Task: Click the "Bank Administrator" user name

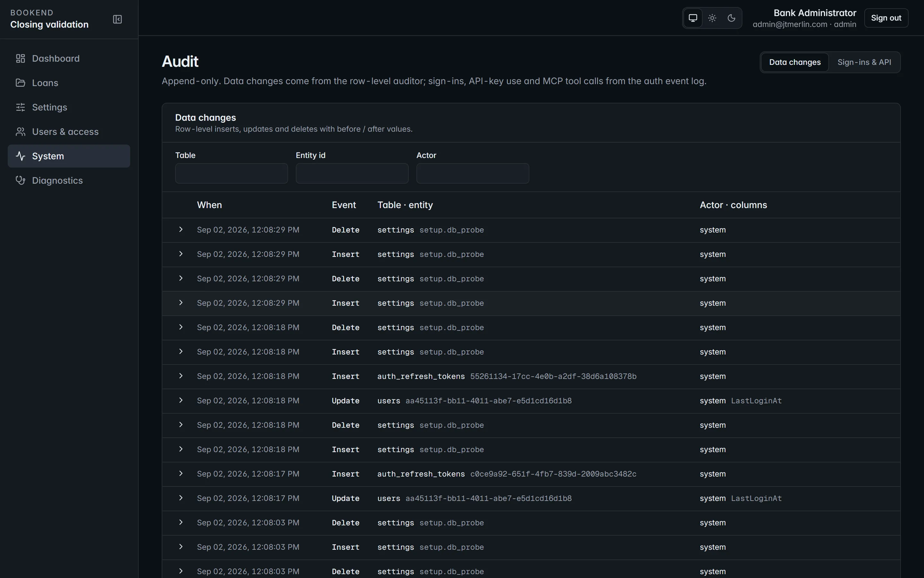Action: pyautogui.click(x=815, y=13)
